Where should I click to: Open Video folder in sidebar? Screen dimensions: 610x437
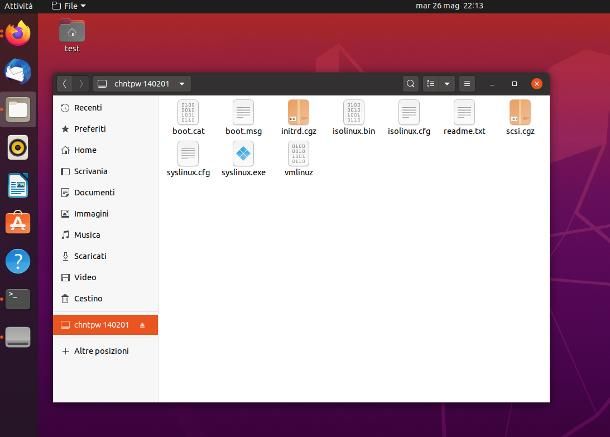(106, 277)
